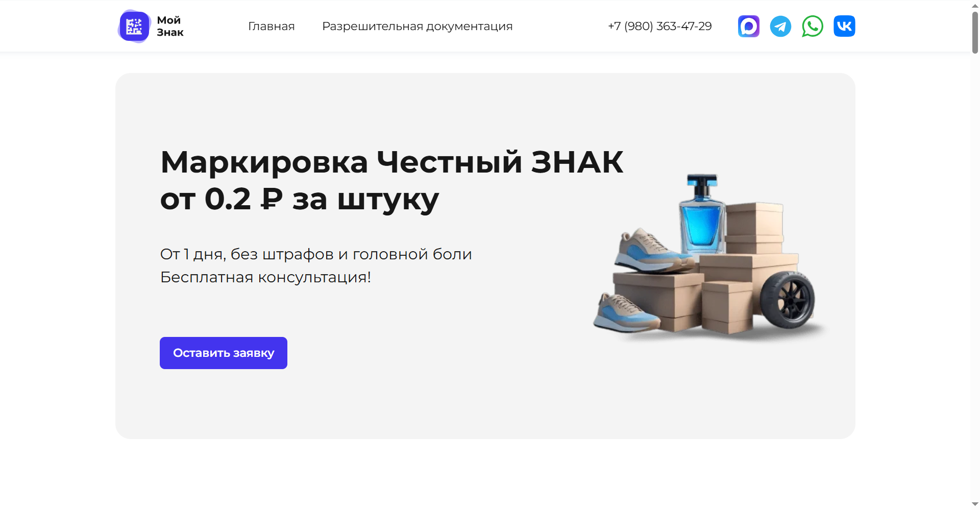
Task: Click the scrollbar down arrow
Action: click(x=975, y=505)
